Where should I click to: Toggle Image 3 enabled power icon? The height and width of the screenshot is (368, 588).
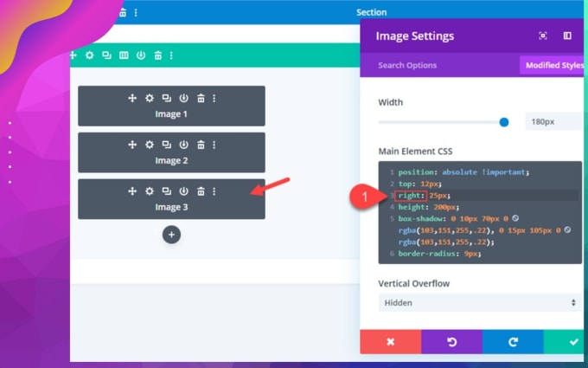(183, 191)
